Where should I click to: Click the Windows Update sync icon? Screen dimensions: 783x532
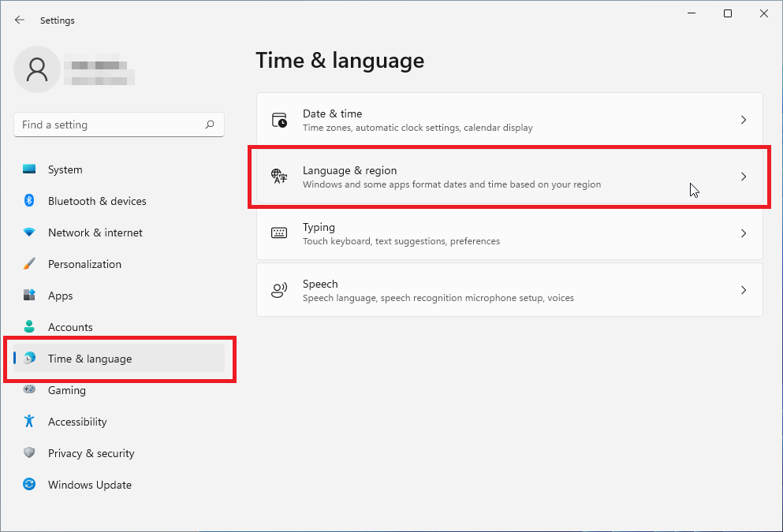coord(29,484)
